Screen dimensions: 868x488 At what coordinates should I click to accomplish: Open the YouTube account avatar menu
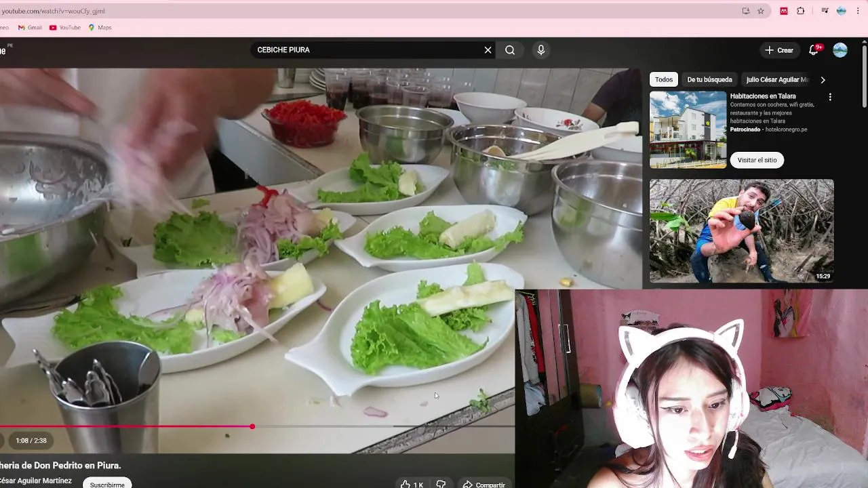[x=840, y=50]
